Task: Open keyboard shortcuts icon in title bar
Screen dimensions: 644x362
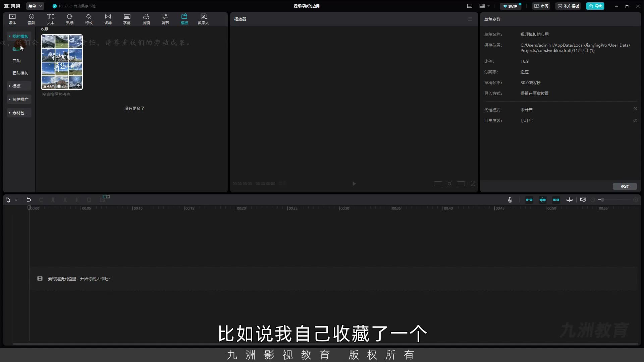Action: 470,6
